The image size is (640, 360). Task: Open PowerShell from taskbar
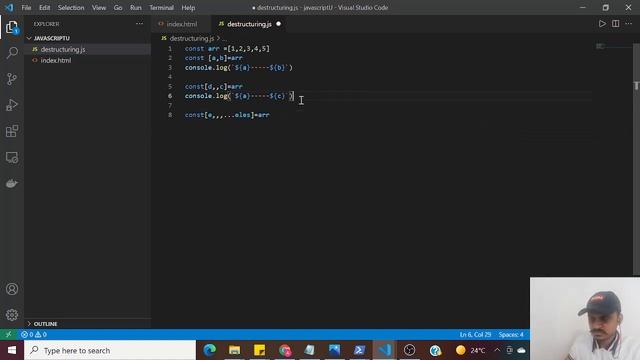(359, 350)
